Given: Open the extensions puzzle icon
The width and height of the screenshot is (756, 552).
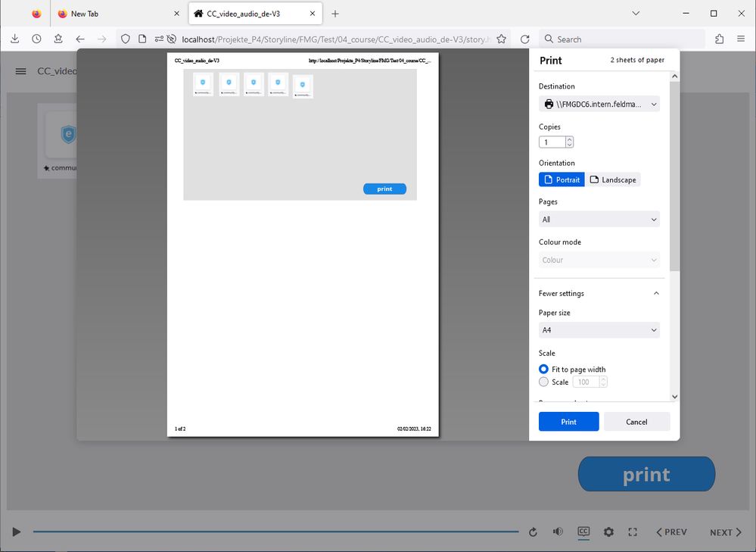Looking at the screenshot, I should pos(719,39).
